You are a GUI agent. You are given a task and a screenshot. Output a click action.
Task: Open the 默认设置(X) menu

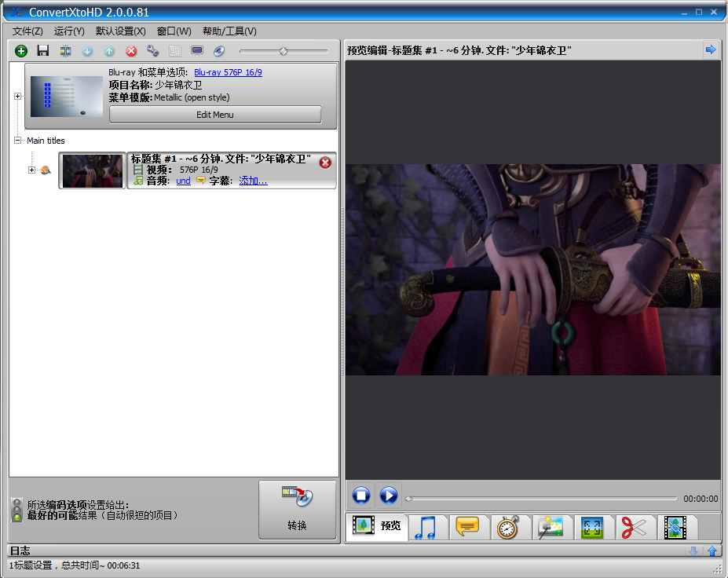coord(121,31)
